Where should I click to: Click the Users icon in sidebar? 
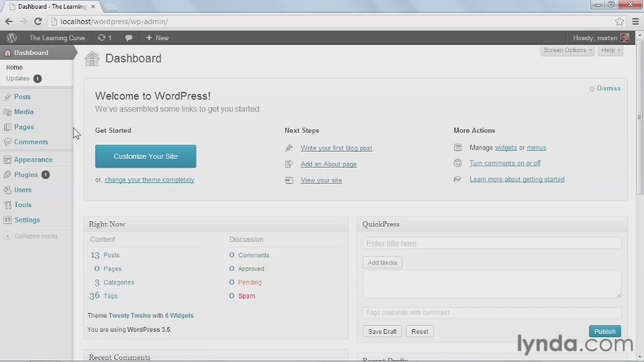coord(7,190)
